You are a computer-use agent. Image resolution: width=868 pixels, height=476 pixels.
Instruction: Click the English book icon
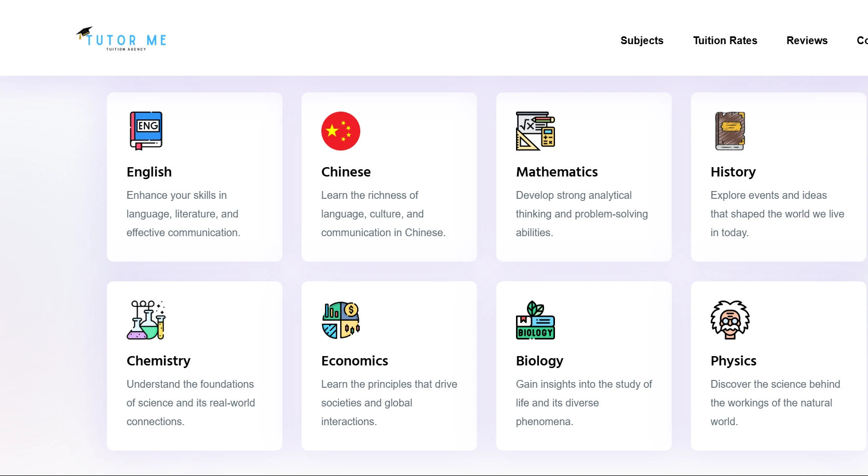click(x=146, y=131)
